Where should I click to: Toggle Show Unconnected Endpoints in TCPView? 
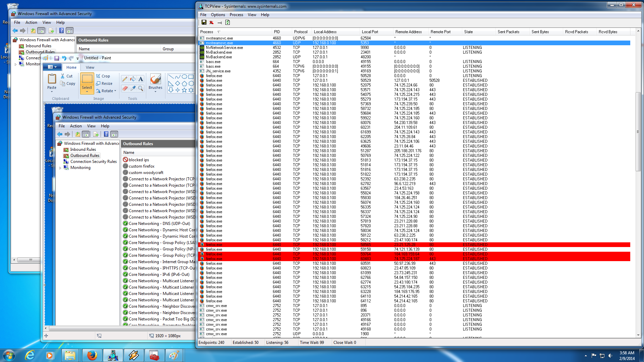[220, 22]
